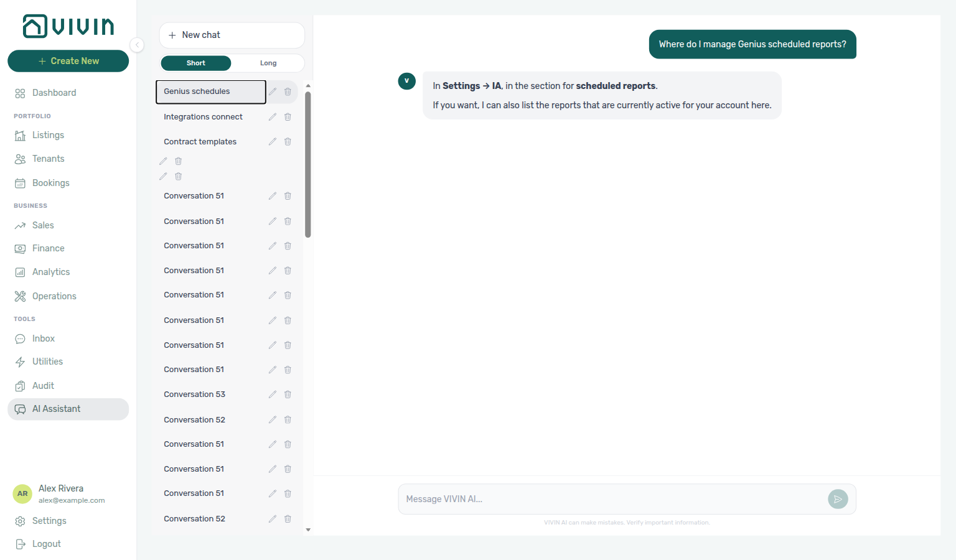Image resolution: width=956 pixels, height=560 pixels.
Task: Click the Audit clipboard icon
Action: (20, 386)
